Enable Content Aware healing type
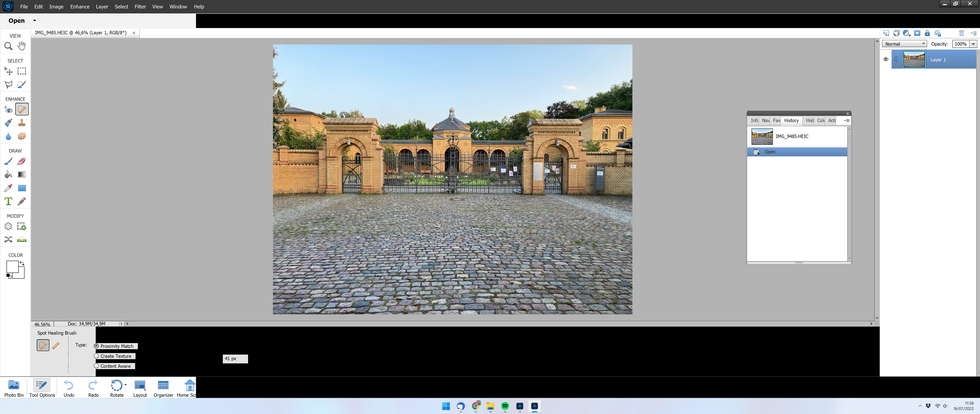Image resolution: width=980 pixels, height=414 pixels. pyautogui.click(x=97, y=366)
